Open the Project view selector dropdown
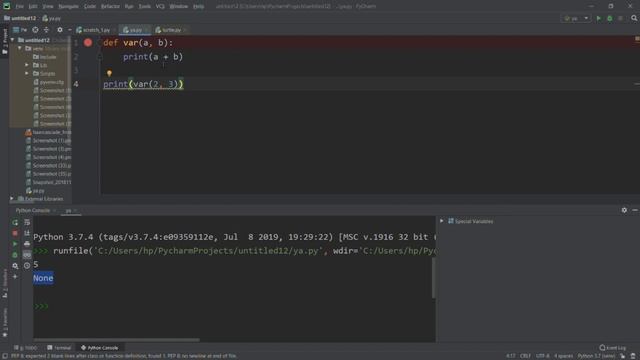The image size is (640, 360). 20,30
